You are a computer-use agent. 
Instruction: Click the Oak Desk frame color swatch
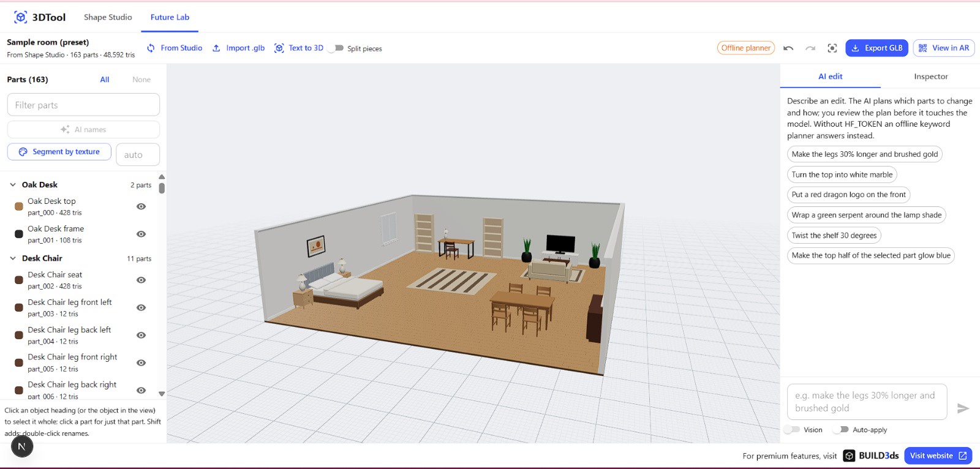19,234
